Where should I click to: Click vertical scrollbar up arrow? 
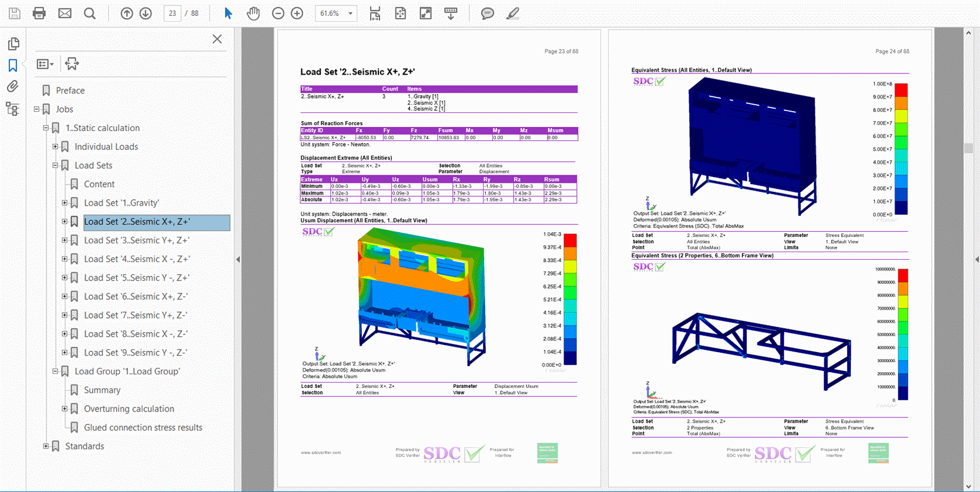968,33
